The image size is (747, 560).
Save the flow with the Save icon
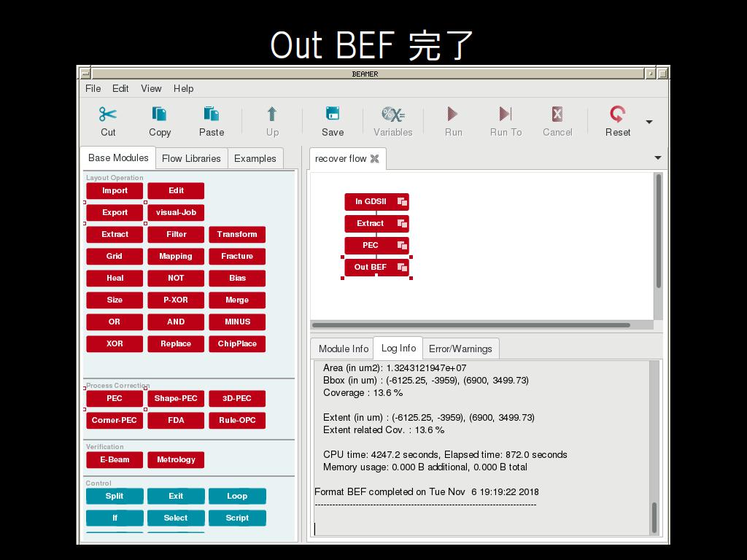[333, 114]
